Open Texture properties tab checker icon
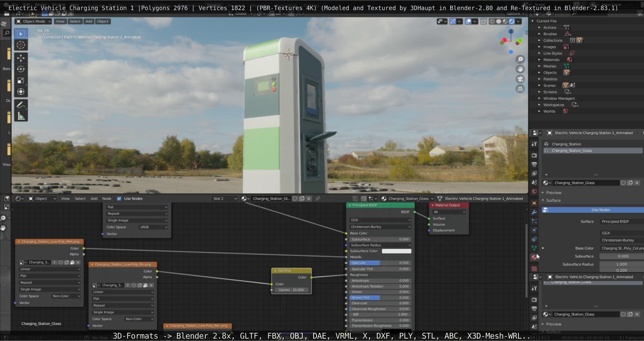 [534, 269]
